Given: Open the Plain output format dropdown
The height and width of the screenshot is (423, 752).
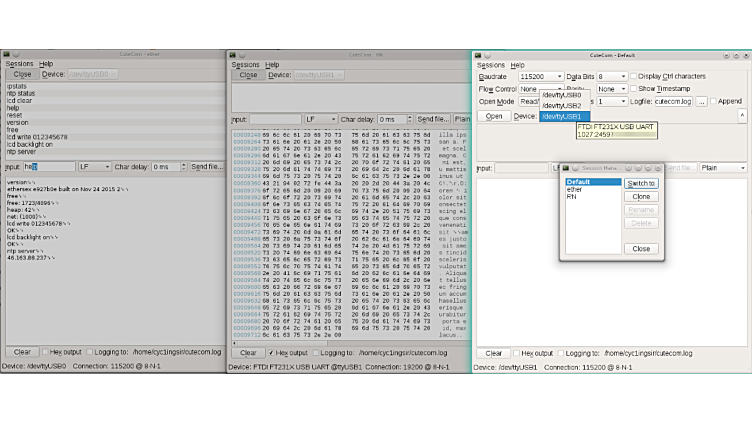Looking at the screenshot, I should pyautogui.click(x=722, y=168).
